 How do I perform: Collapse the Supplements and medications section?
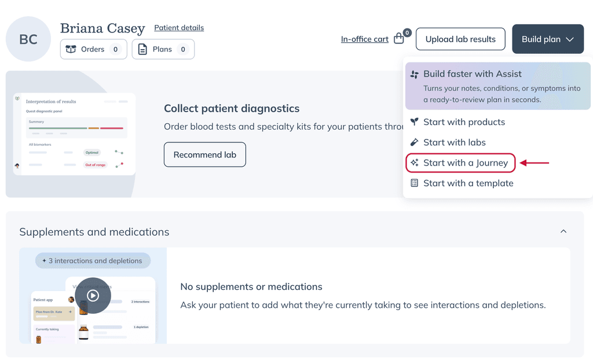coord(563,231)
